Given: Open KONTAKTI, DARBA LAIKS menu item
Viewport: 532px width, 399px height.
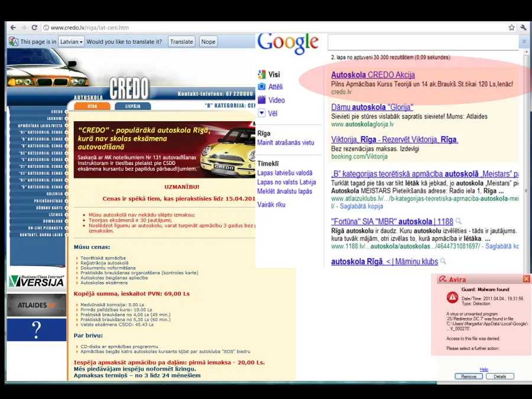Looking at the screenshot, I should point(41,235).
